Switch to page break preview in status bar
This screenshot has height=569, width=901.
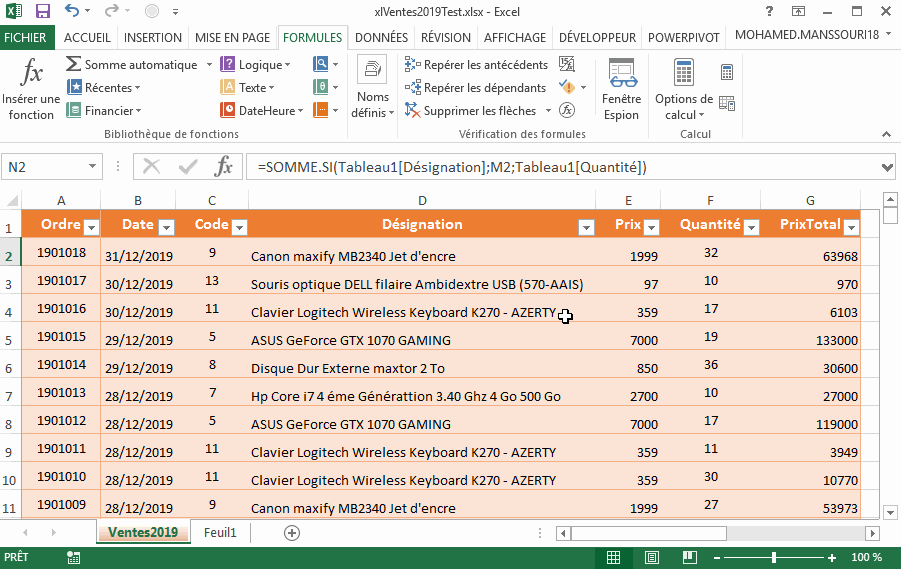690,557
